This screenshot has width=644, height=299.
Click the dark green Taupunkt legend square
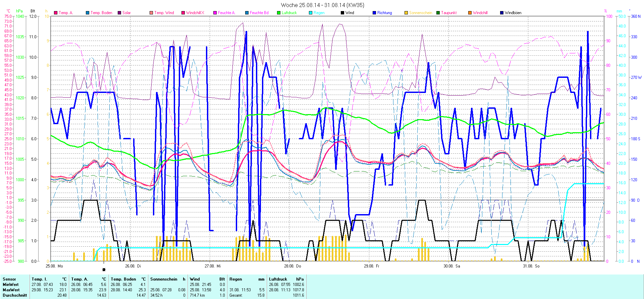coord(438,13)
